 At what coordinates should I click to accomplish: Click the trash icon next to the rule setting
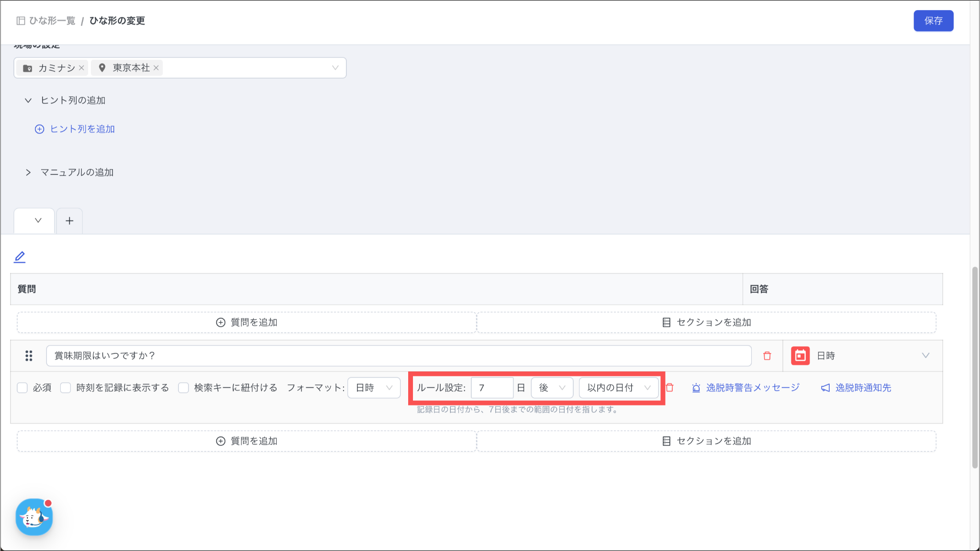670,388
